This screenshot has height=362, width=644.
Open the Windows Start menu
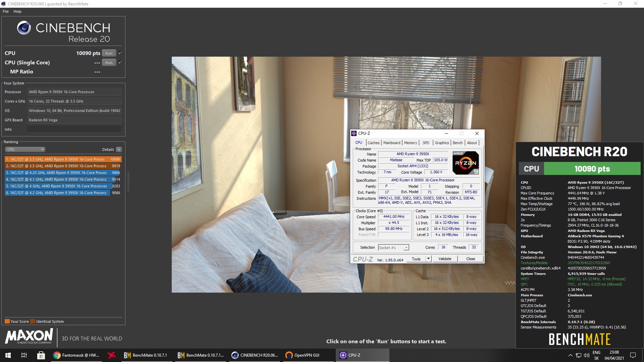(x=8, y=355)
